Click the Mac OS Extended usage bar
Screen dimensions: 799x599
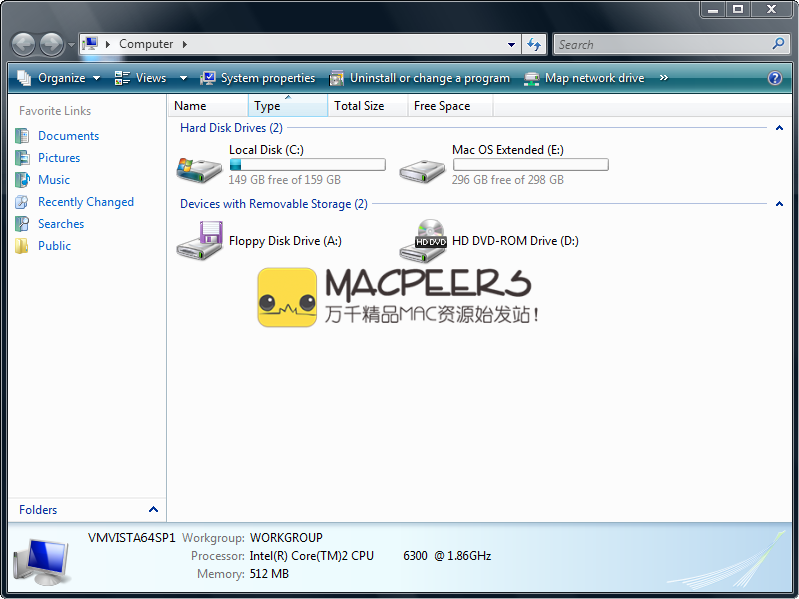(530, 165)
